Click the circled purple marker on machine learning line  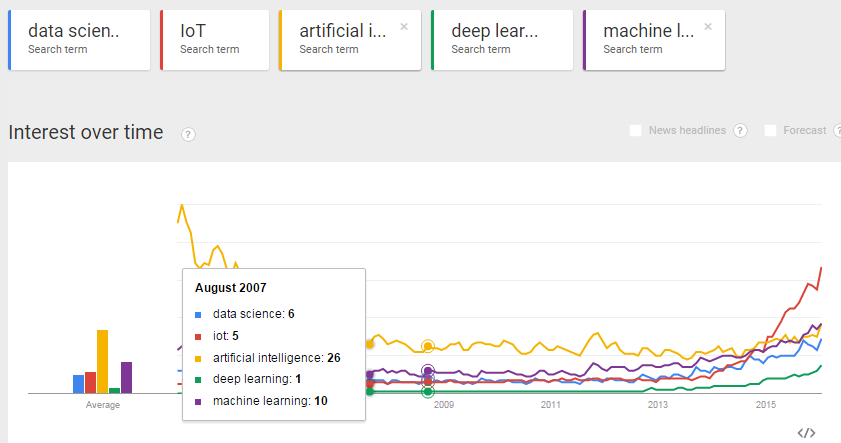427,371
